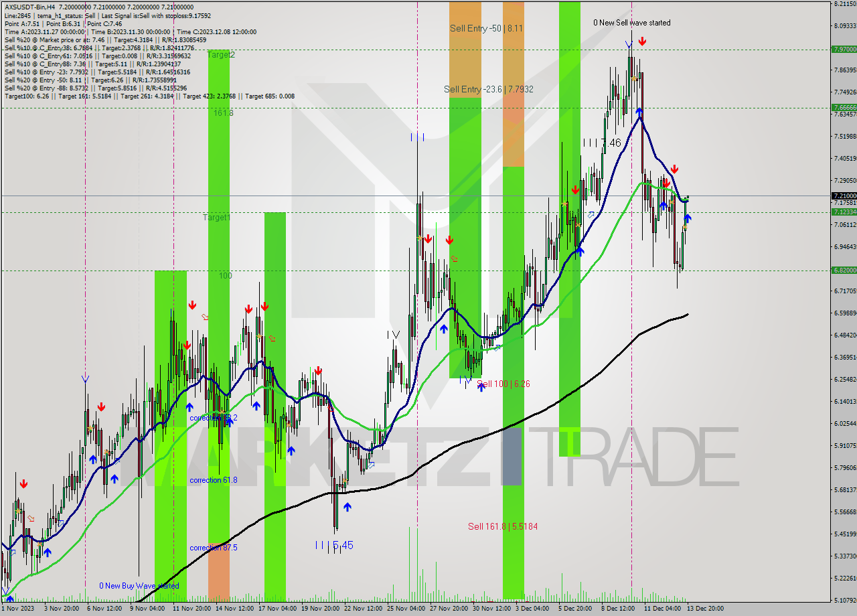
Task: Click the '161.8' Fibonacci level label
Action: coord(224,113)
